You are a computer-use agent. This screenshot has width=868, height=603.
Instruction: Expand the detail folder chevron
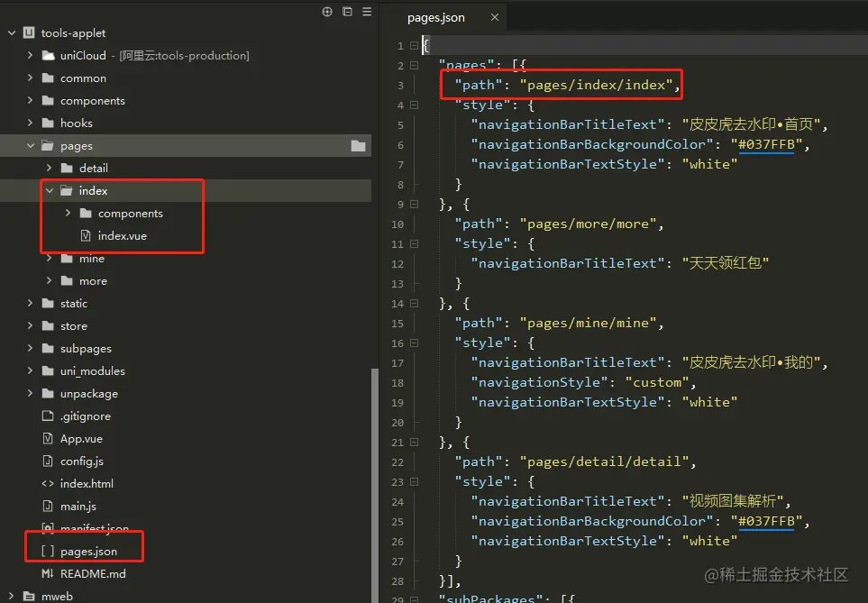pos(49,168)
